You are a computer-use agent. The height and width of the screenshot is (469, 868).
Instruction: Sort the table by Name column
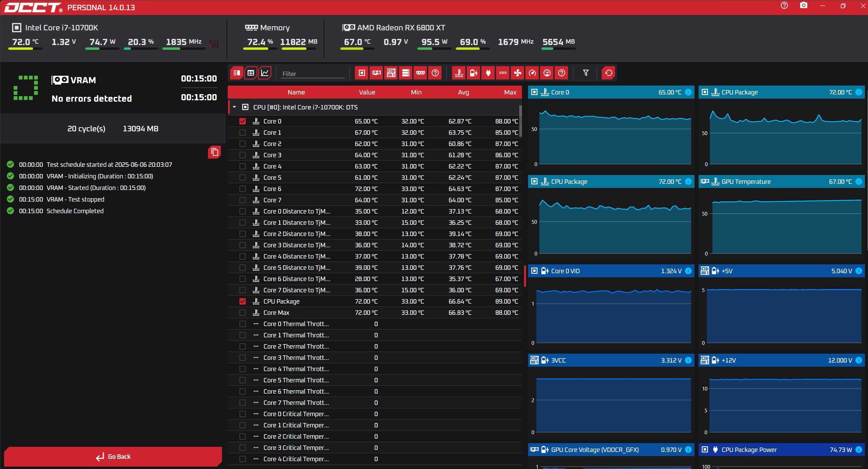click(x=296, y=92)
